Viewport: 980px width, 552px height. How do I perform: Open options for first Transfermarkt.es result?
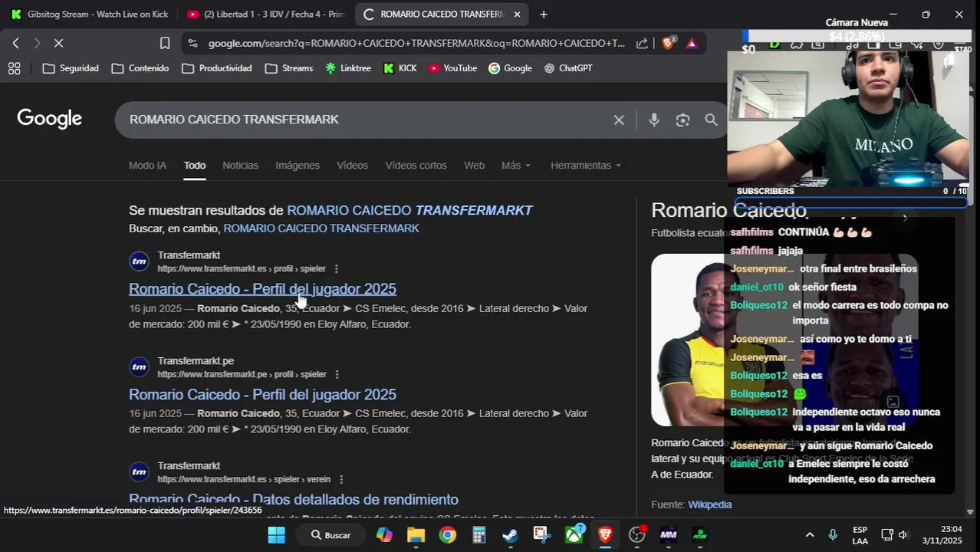tap(336, 269)
